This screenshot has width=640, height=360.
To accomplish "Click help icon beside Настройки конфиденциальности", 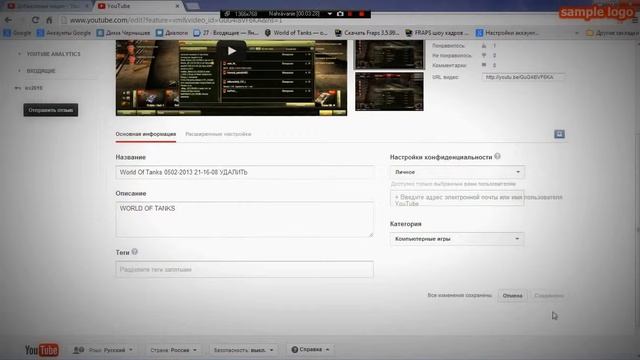I will click(497, 156).
